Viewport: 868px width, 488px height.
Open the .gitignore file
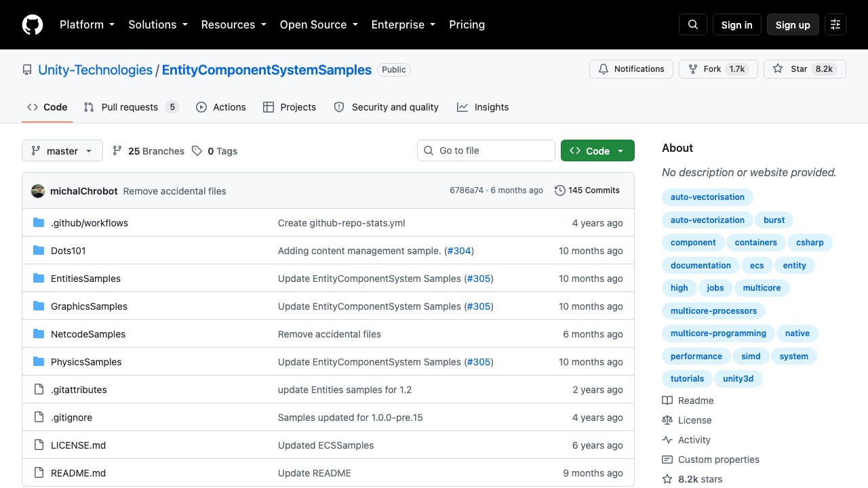tap(71, 418)
